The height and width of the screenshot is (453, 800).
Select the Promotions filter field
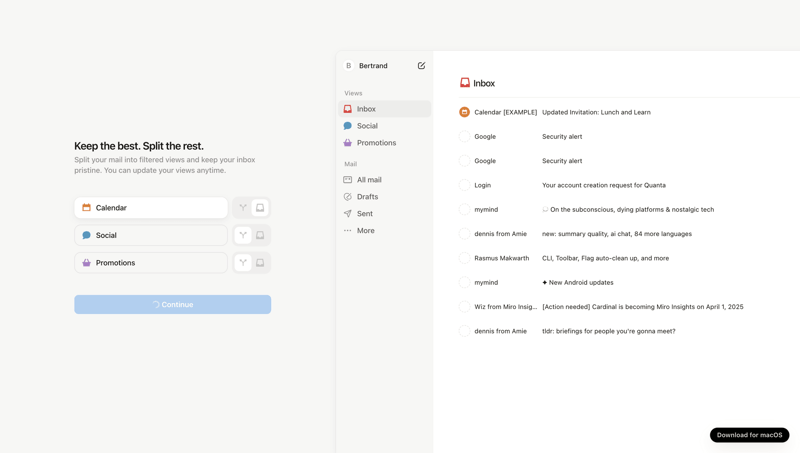[151, 263]
